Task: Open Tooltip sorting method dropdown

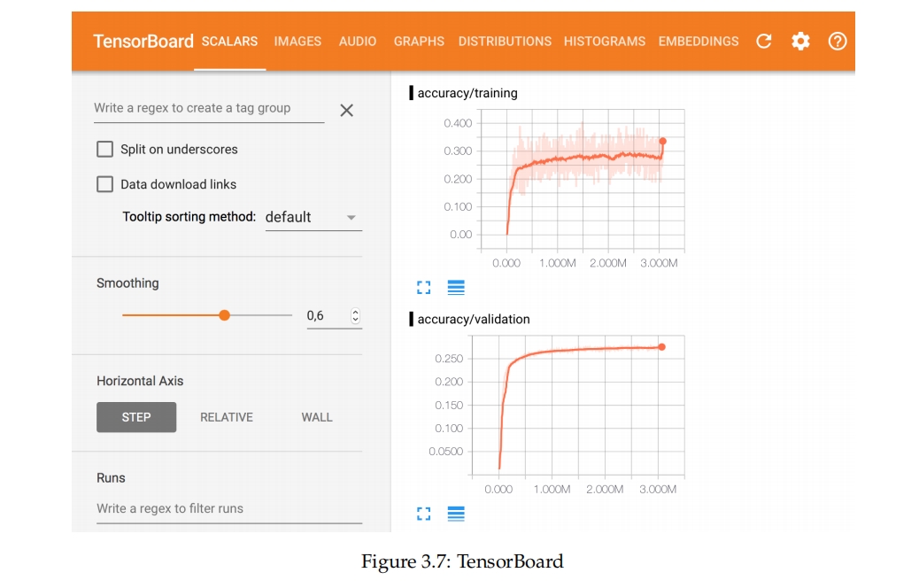Action: (x=313, y=218)
